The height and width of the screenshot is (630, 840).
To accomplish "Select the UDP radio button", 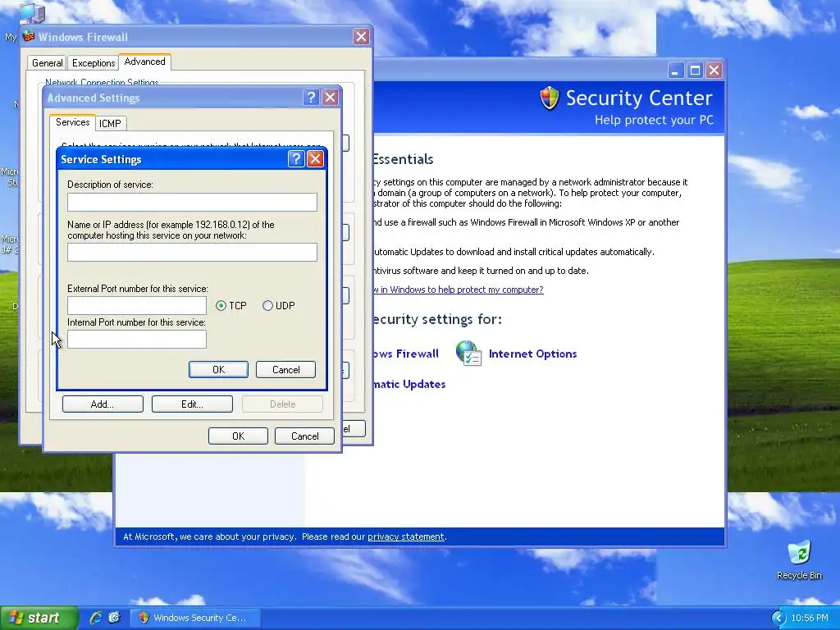I will click(267, 305).
